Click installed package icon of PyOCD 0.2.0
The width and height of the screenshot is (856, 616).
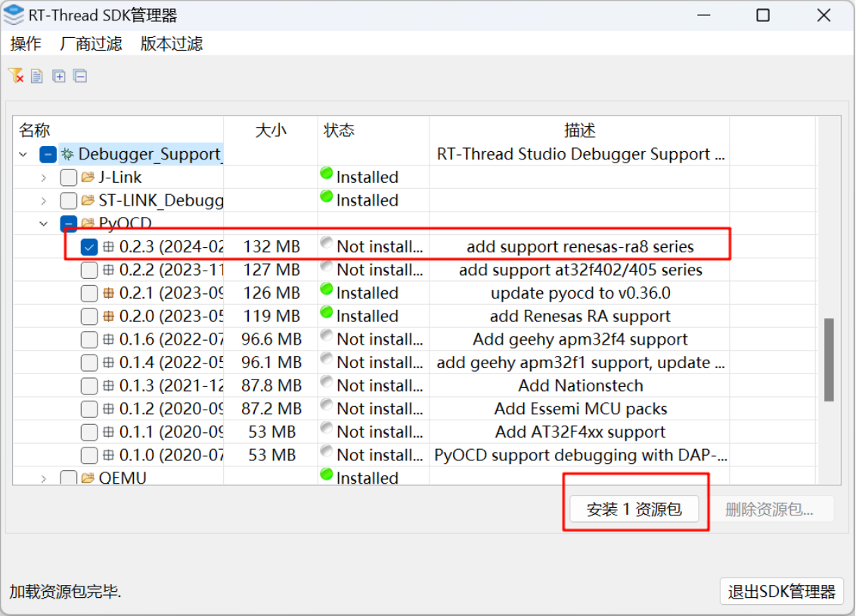108,316
